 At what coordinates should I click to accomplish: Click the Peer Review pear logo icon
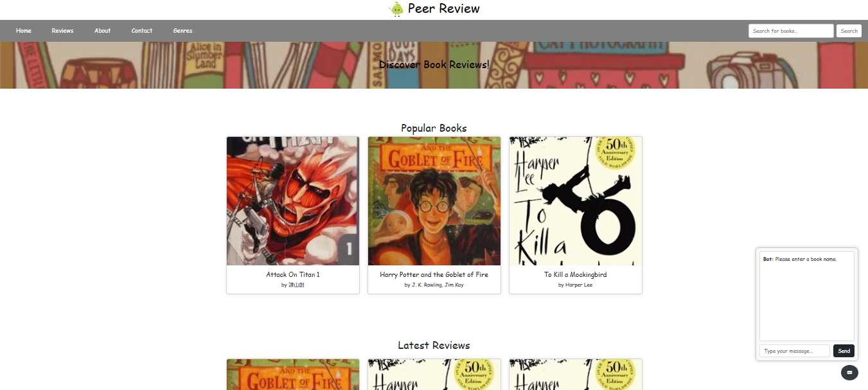pos(396,9)
